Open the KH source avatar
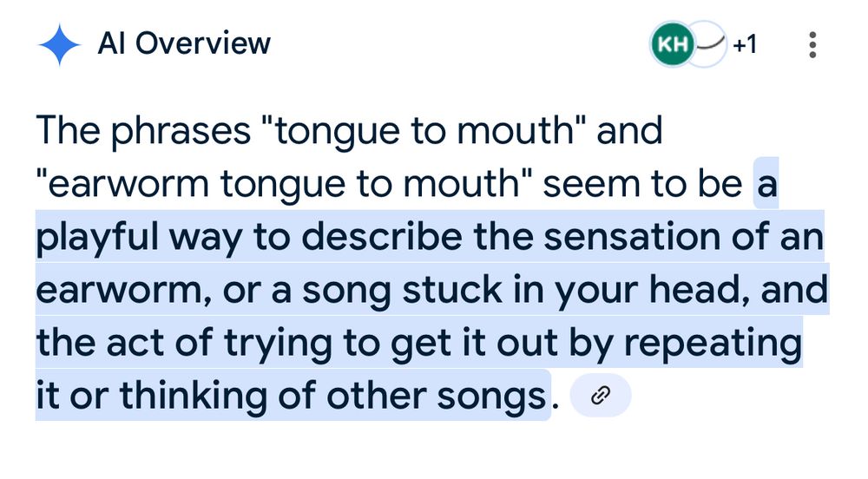This screenshot has width=868, height=479. click(x=672, y=44)
